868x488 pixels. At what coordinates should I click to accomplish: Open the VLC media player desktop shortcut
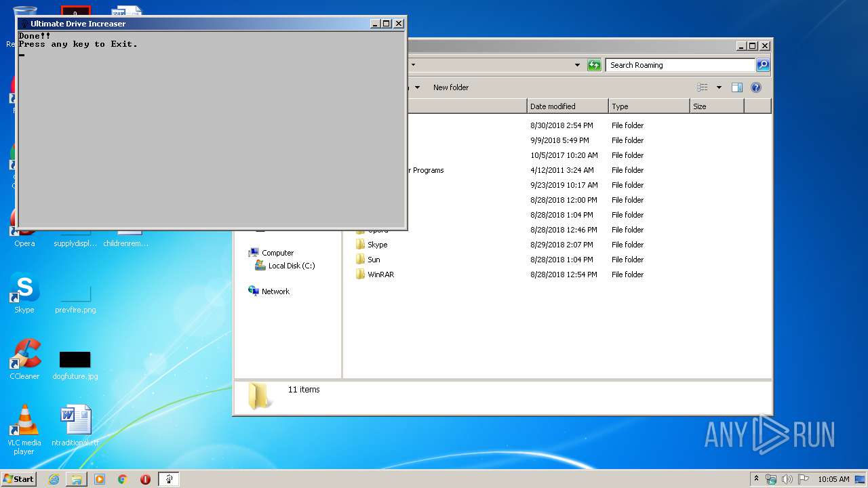click(x=24, y=429)
